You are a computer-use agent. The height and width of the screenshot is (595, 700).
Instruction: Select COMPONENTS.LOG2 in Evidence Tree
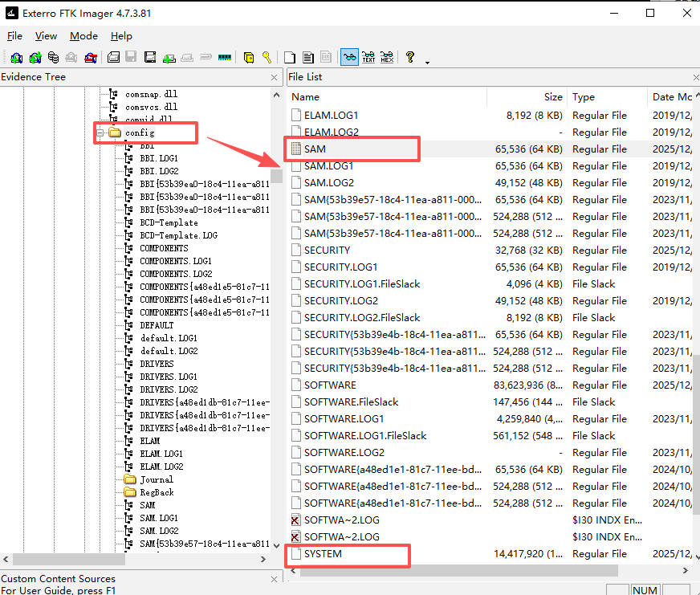coord(176,274)
